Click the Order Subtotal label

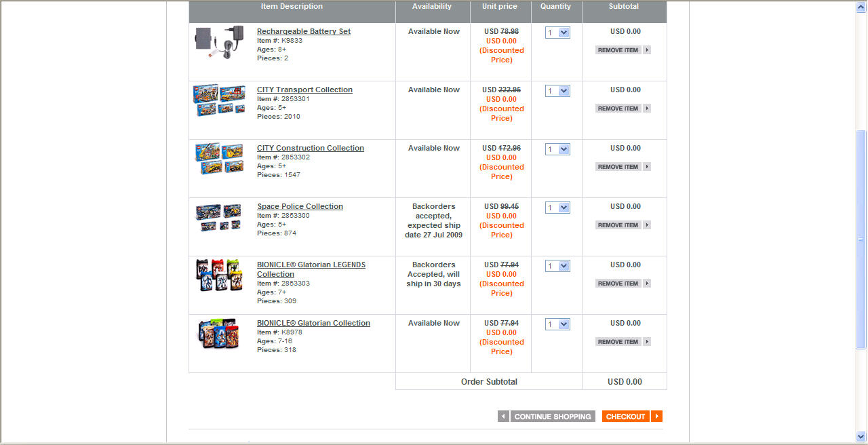point(489,382)
